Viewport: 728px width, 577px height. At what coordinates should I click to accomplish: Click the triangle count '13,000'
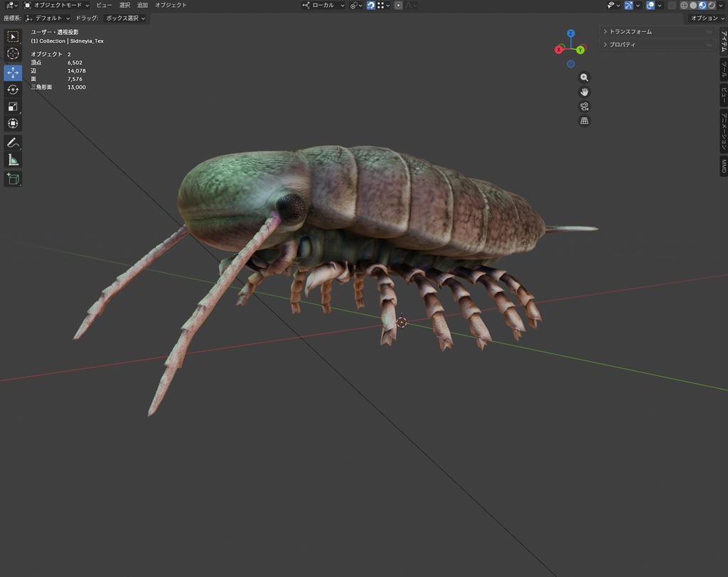tap(77, 87)
